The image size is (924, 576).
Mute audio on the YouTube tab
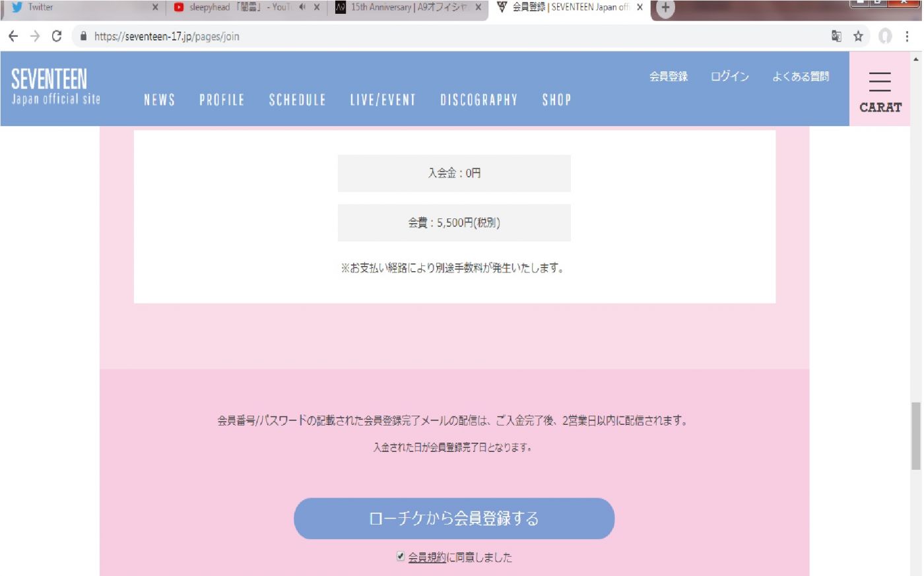click(302, 7)
